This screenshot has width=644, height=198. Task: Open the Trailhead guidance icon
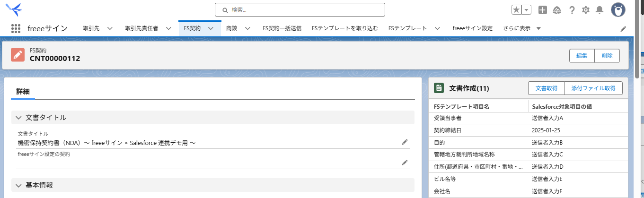click(557, 10)
